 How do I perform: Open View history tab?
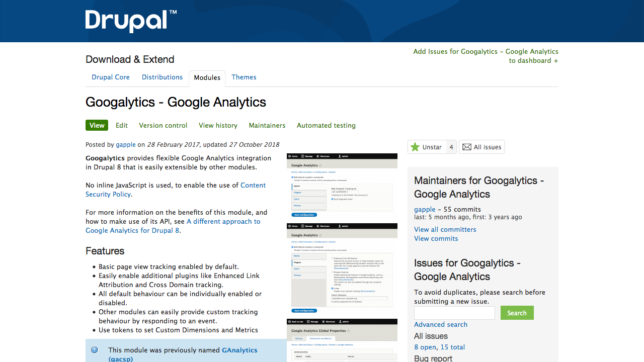tap(218, 126)
